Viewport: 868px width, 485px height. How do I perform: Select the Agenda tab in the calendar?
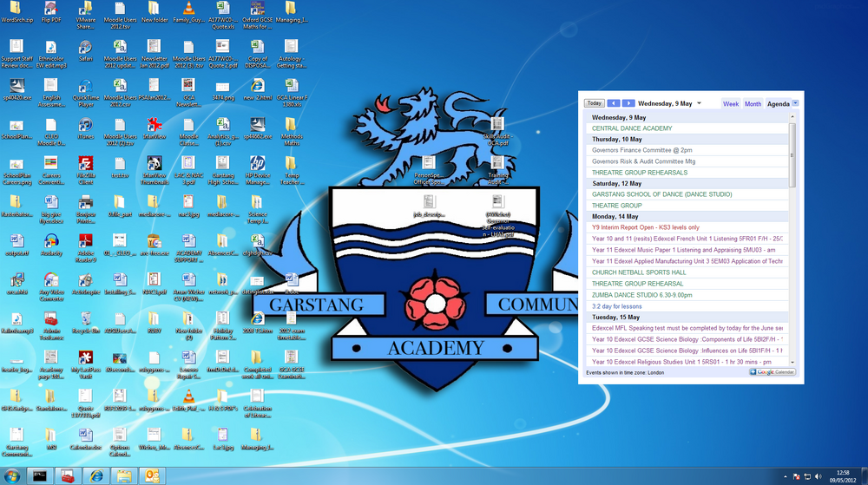(778, 104)
